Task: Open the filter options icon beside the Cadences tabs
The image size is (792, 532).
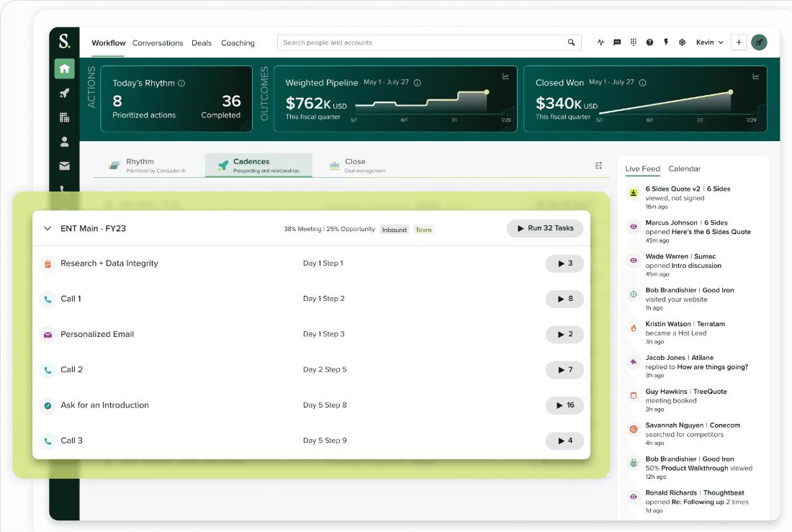Action: tap(598, 165)
